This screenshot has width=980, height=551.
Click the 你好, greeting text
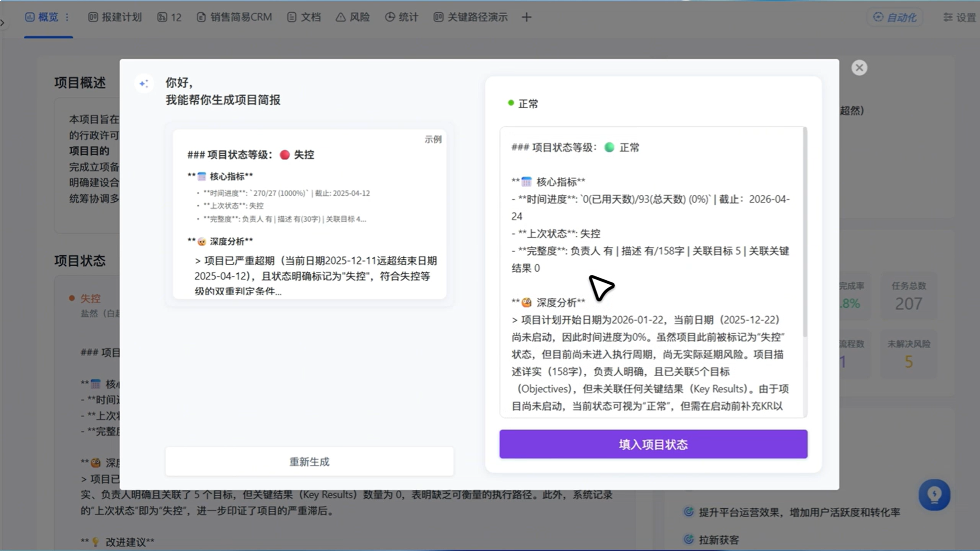[179, 83]
